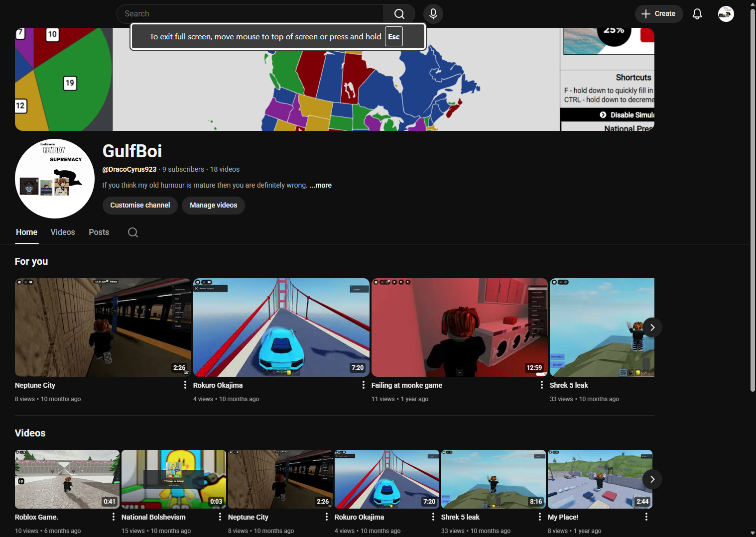Click the Customise channel button

coord(140,205)
